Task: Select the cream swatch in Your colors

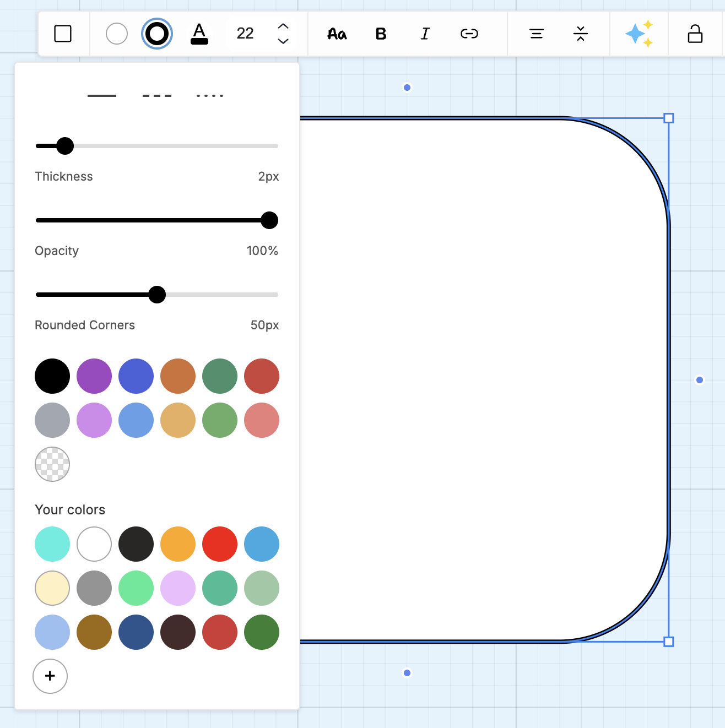Action: click(x=52, y=588)
